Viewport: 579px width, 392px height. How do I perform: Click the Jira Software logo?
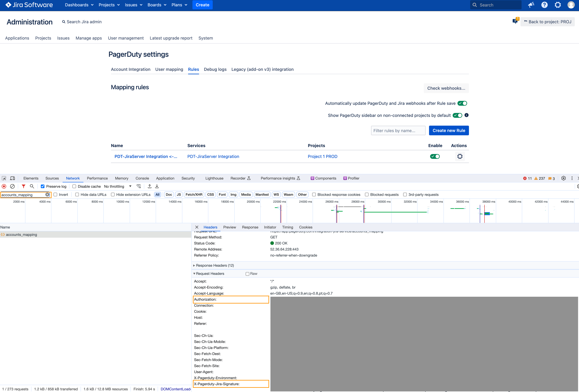(29, 5)
